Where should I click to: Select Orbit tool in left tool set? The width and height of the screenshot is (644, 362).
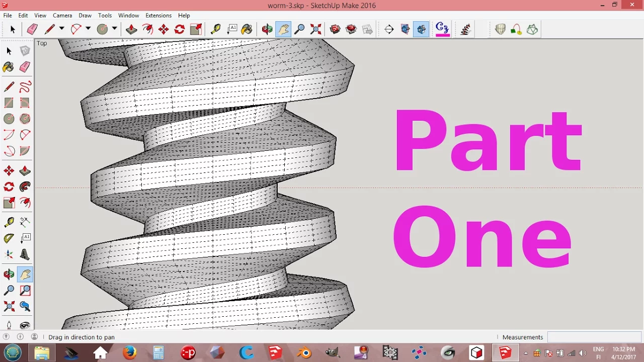(9, 274)
